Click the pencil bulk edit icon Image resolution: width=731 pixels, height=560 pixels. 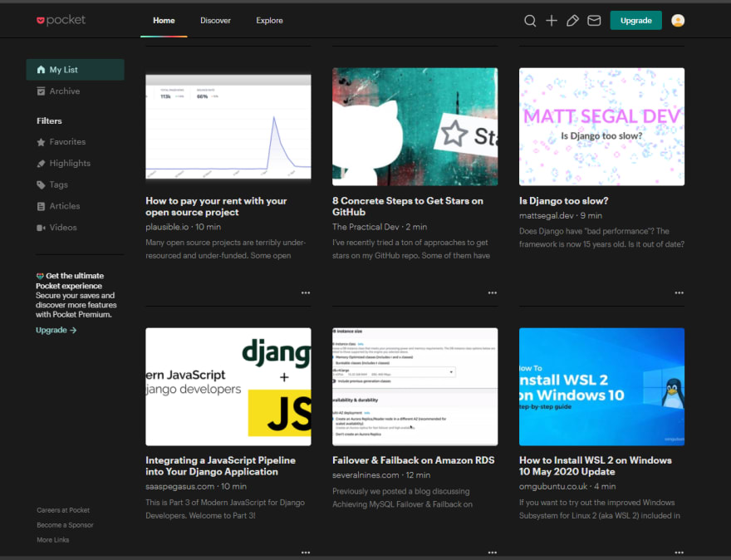(x=572, y=21)
